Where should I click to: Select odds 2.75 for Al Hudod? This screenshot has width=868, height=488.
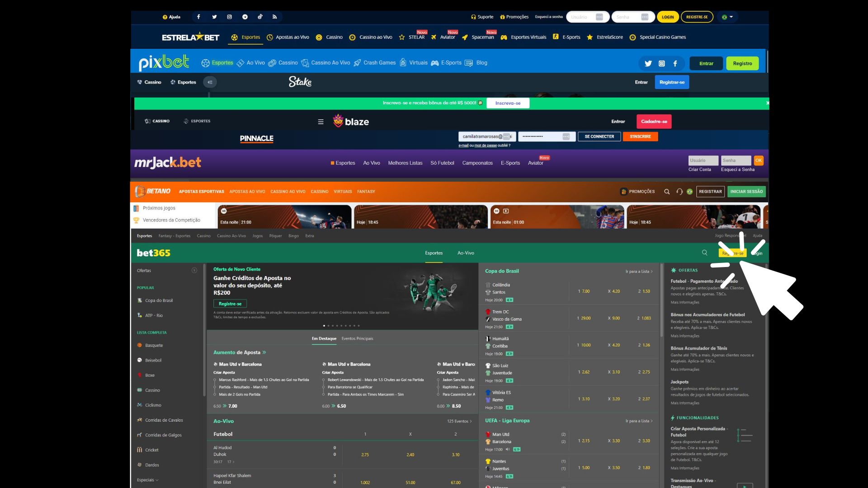(x=365, y=455)
